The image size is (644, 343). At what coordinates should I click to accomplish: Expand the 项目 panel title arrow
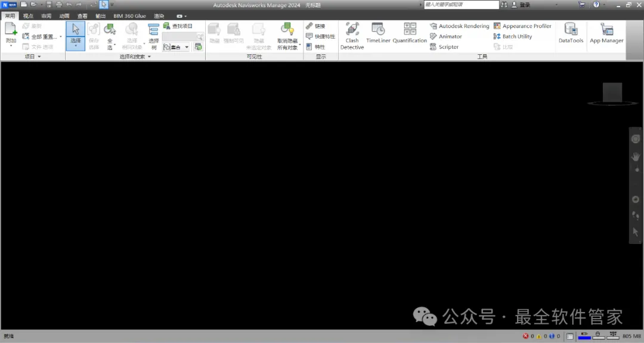pyautogui.click(x=39, y=57)
